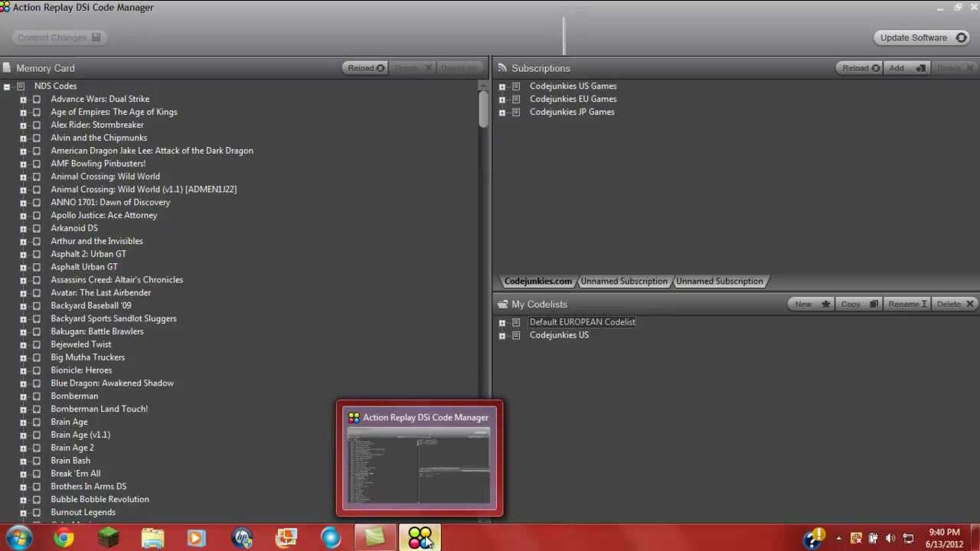Expand Codejunkies JP Games subscription

tap(502, 112)
